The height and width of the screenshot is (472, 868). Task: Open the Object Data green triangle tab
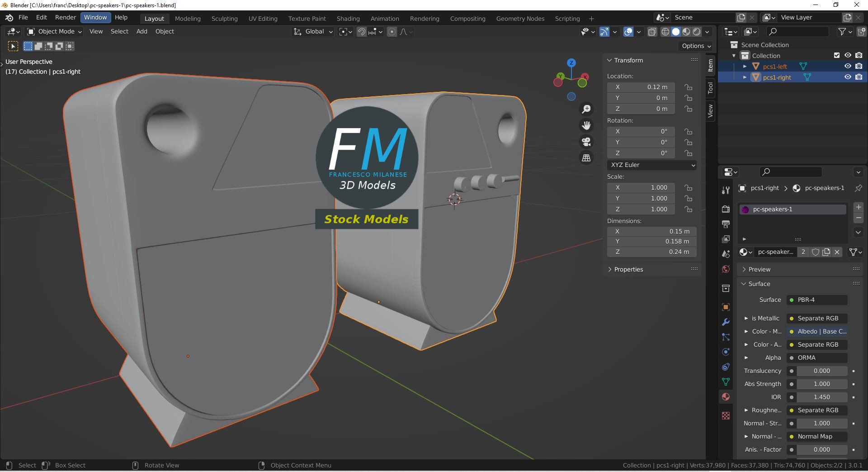pyautogui.click(x=726, y=382)
